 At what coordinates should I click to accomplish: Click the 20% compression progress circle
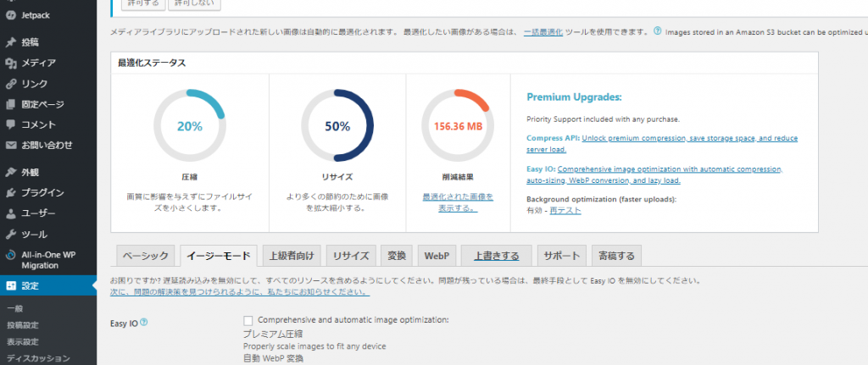point(190,125)
